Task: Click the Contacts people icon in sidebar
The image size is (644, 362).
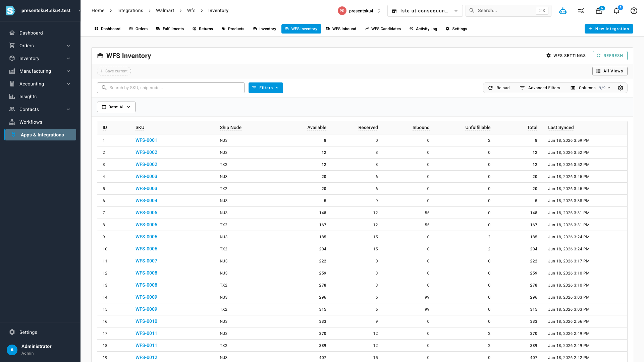Action: click(x=12, y=109)
